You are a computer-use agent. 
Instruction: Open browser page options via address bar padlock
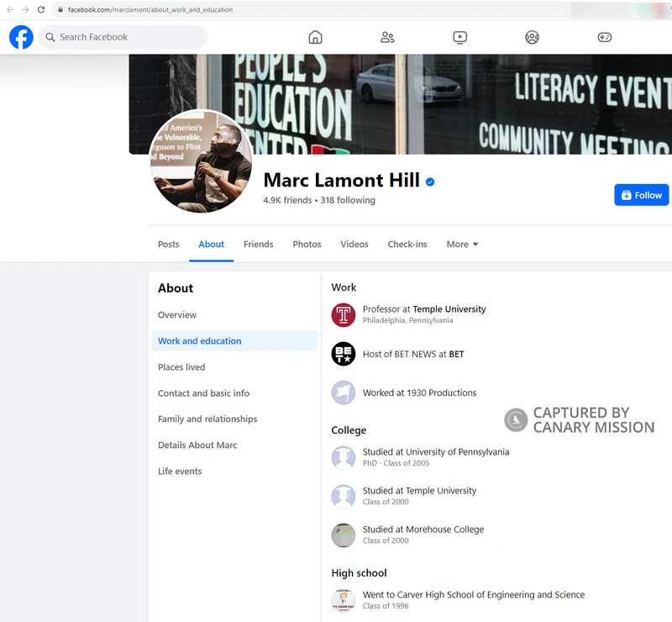tap(60, 10)
